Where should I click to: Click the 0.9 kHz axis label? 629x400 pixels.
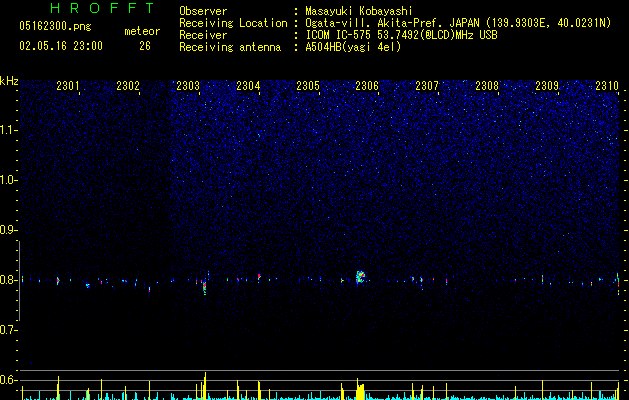8,230
